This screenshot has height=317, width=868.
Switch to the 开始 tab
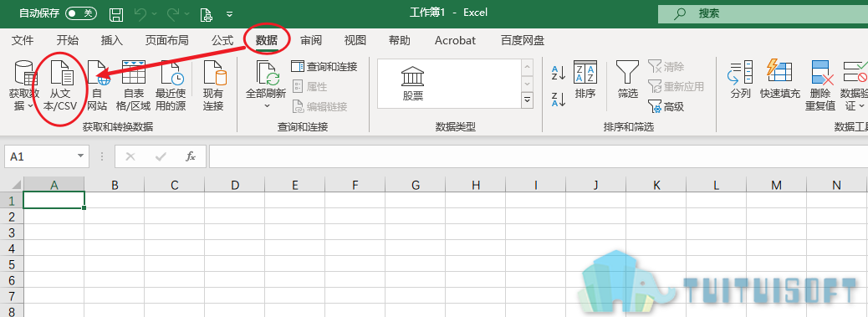tap(68, 40)
